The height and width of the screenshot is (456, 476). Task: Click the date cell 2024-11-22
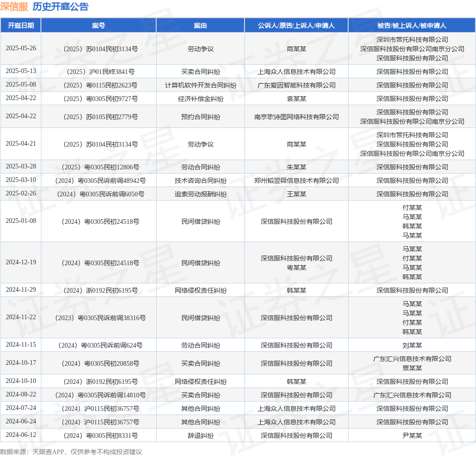(x=20, y=317)
